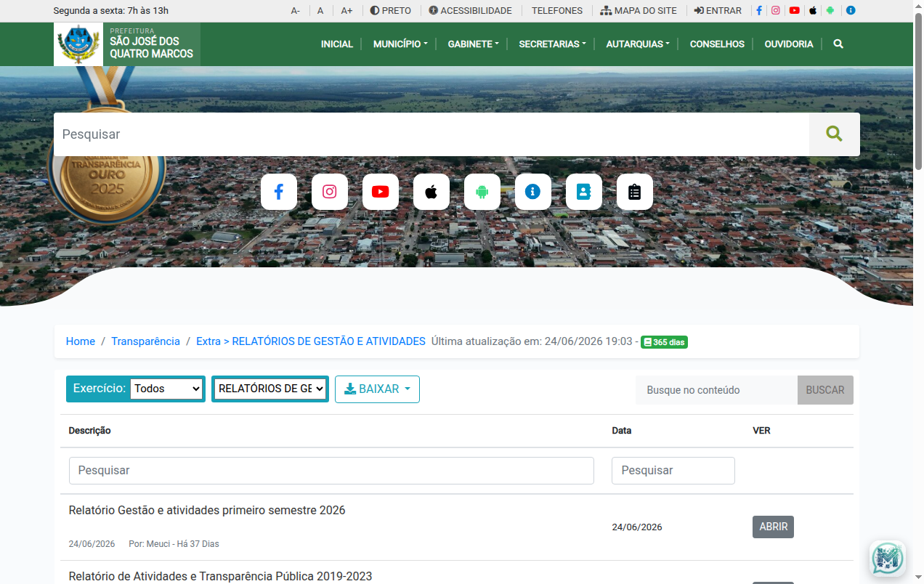Screen dimensions: 924x584
Task: Click ENTRAR to log in
Action: pyautogui.click(x=718, y=11)
